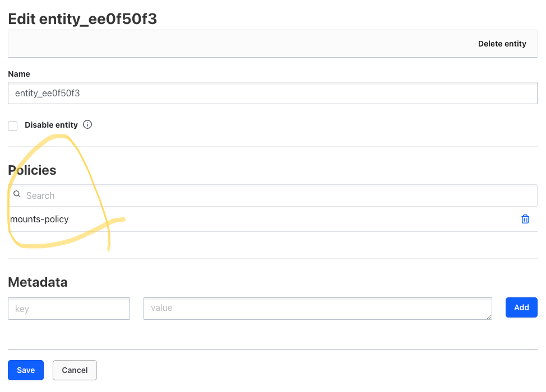Click Add to append metadata

click(521, 307)
